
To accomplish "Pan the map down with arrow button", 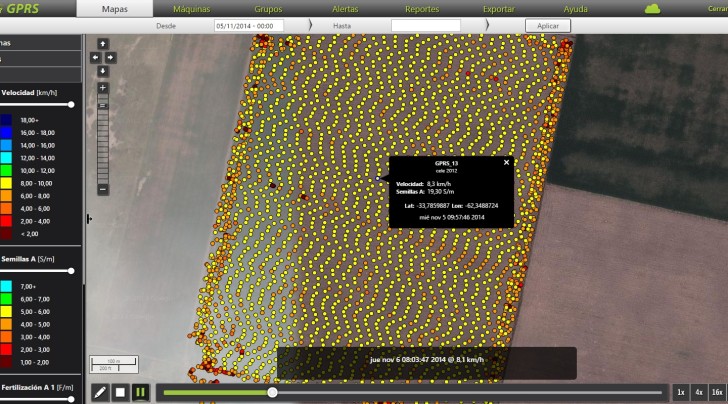I will pyautogui.click(x=102, y=71).
